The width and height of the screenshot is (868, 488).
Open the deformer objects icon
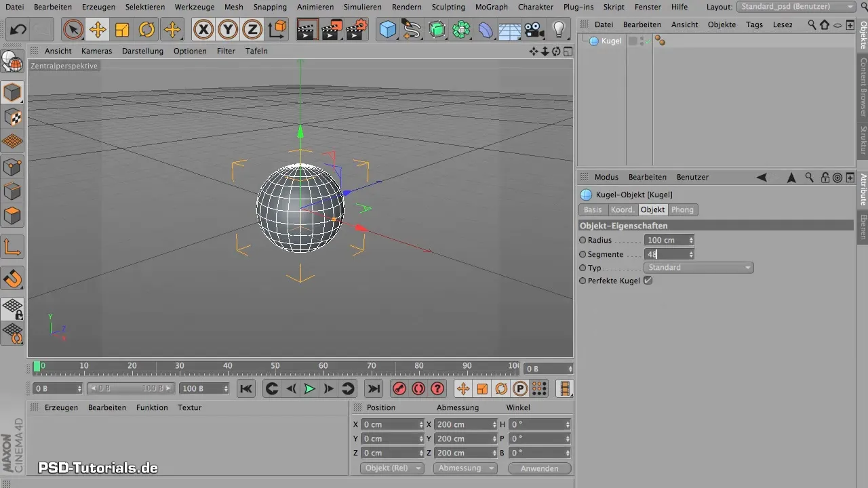click(x=486, y=30)
